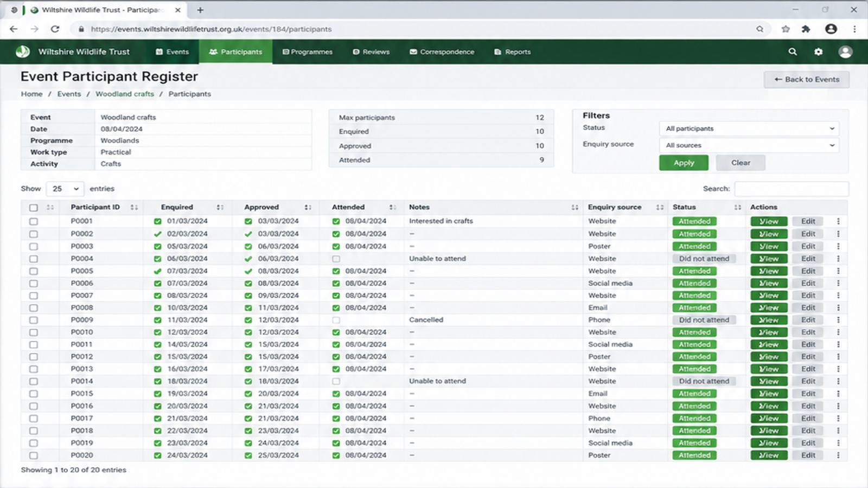
Task: Edit participant P0012 record
Action: pyautogui.click(x=808, y=357)
